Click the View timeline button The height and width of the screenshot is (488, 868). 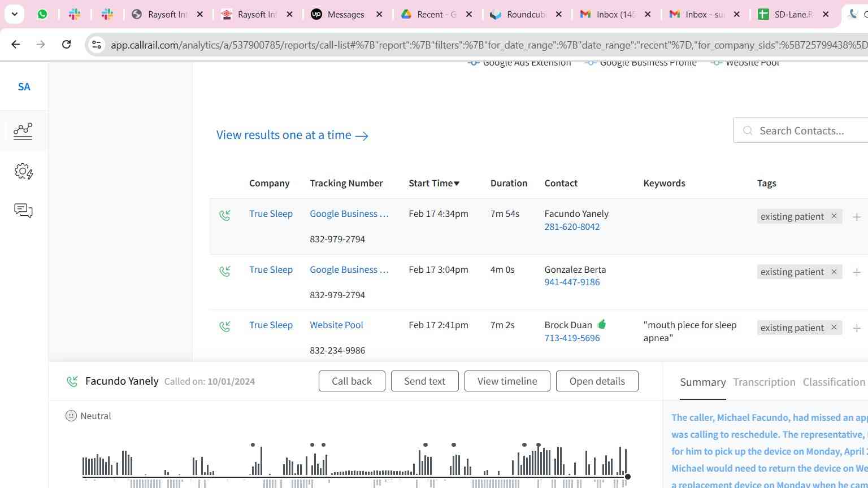pyautogui.click(x=507, y=381)
